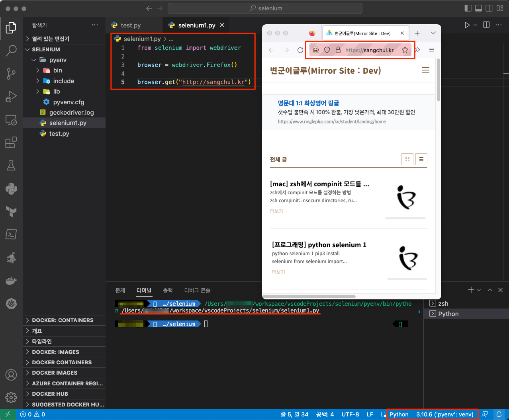Open the 명문대 1:1 화상영어 링글 link
This screenshot has height=420, width=509.
[308, 103]
